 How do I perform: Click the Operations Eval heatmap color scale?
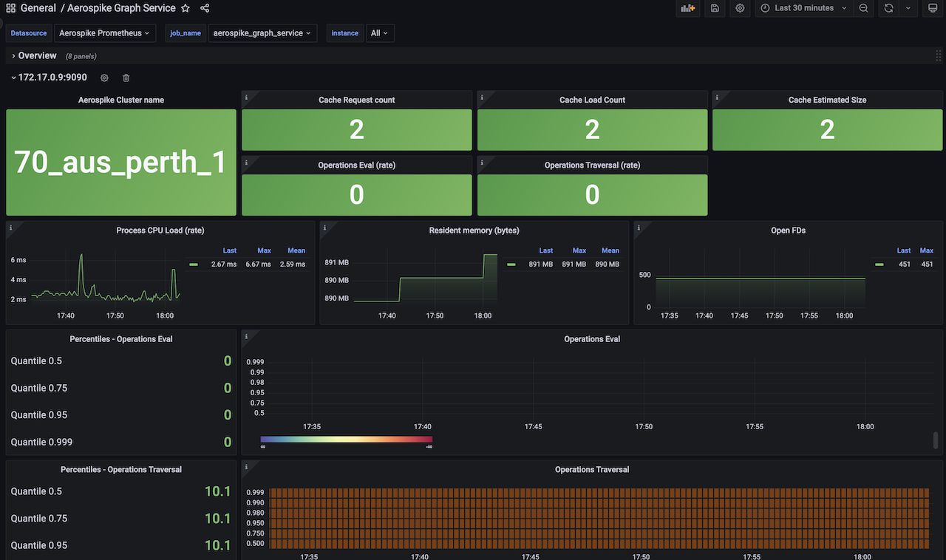point(346,439)
